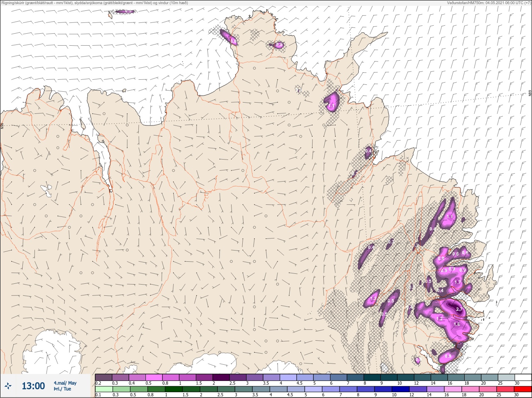Click the 2.7 precipitation value on the map
The height and width of the screenshot is (398, 532).
point(459,310)
